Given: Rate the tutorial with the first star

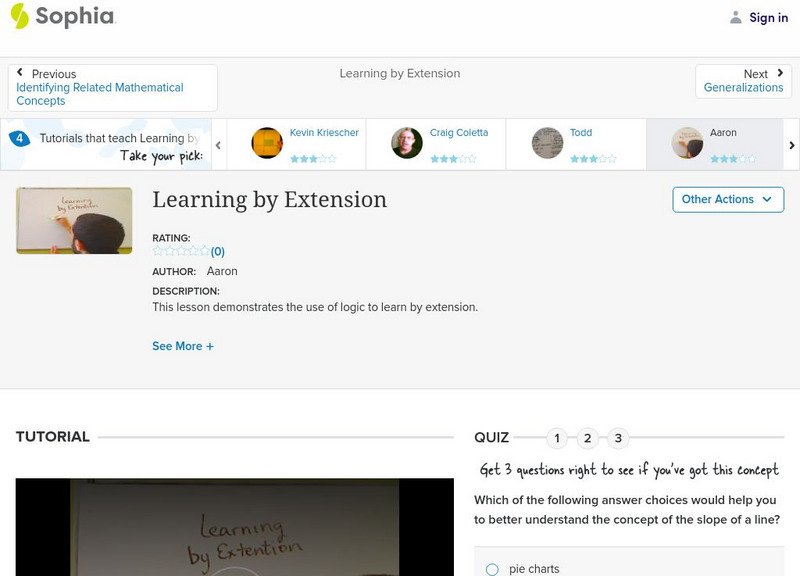Looking at the screenshot, I should tap(156, 250).
